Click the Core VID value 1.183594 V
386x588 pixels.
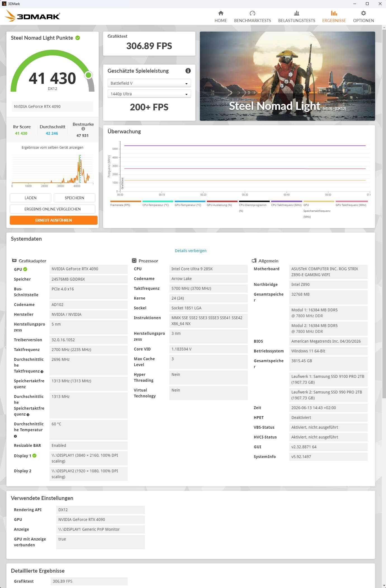[209, 349]
